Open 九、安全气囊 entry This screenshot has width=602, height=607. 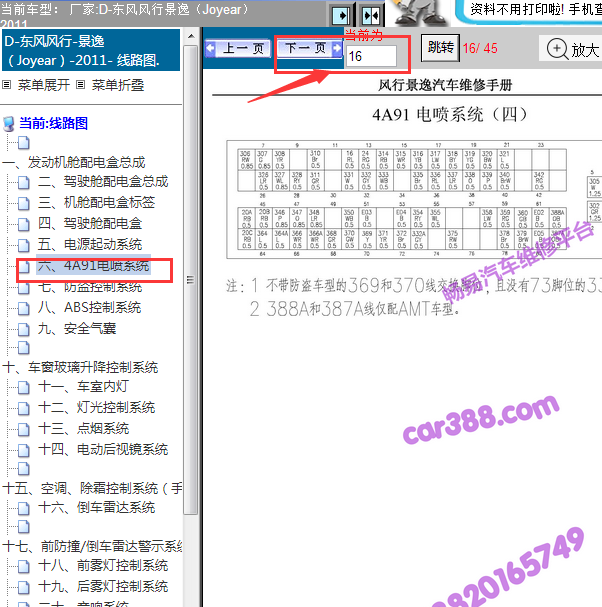click(77, 329)
